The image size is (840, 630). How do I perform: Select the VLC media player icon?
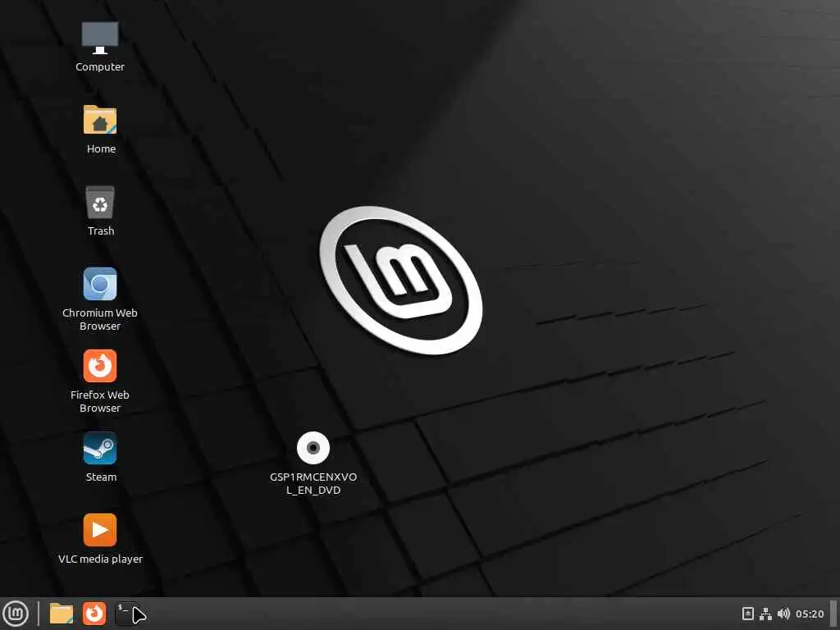(99, 530)
